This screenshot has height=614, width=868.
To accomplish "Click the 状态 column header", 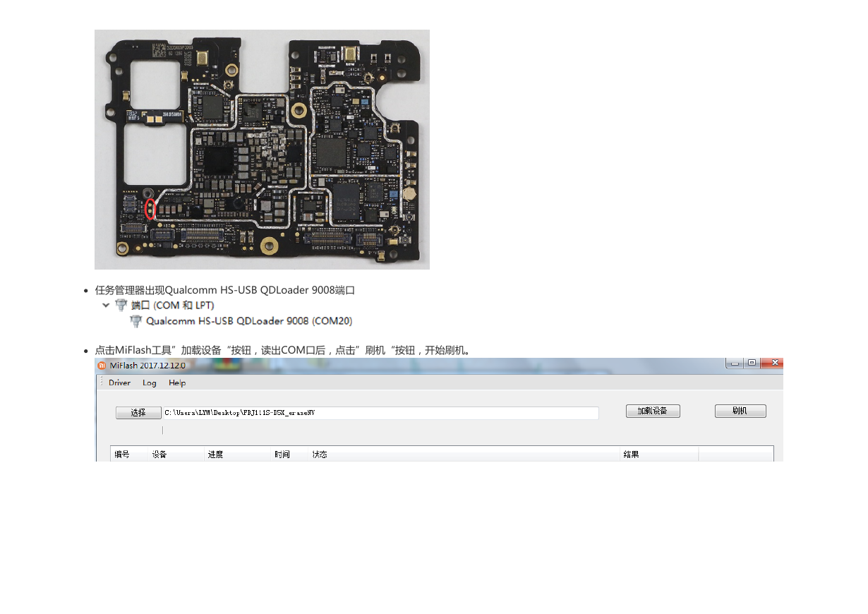I will click(x=464, y=454).
